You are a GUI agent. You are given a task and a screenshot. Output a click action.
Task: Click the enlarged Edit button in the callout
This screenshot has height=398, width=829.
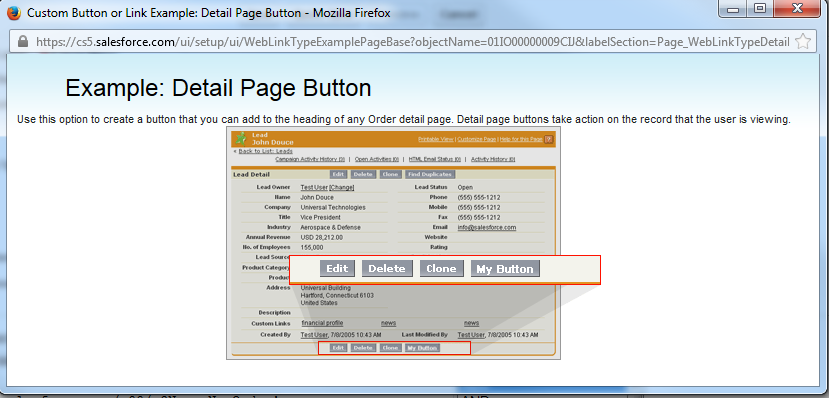pos(337,269)
